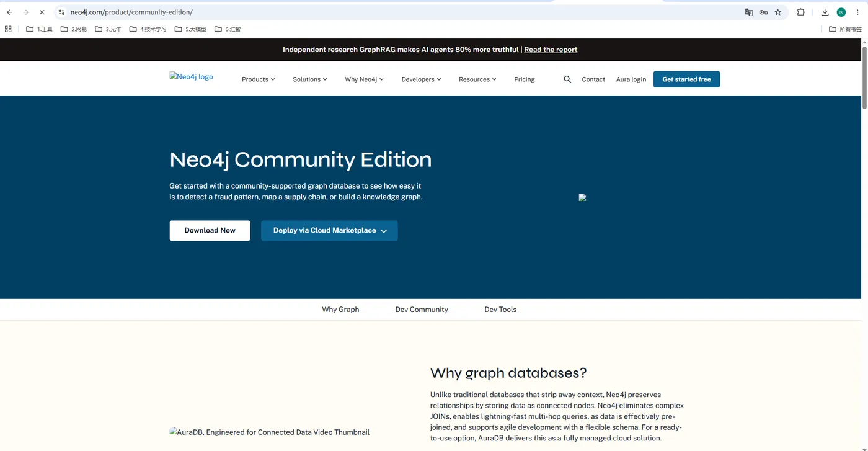This screenshot has height=451, width=868.
Task: Open the 所有书签 all bookmarks folder
Action: tap(846, 29)
